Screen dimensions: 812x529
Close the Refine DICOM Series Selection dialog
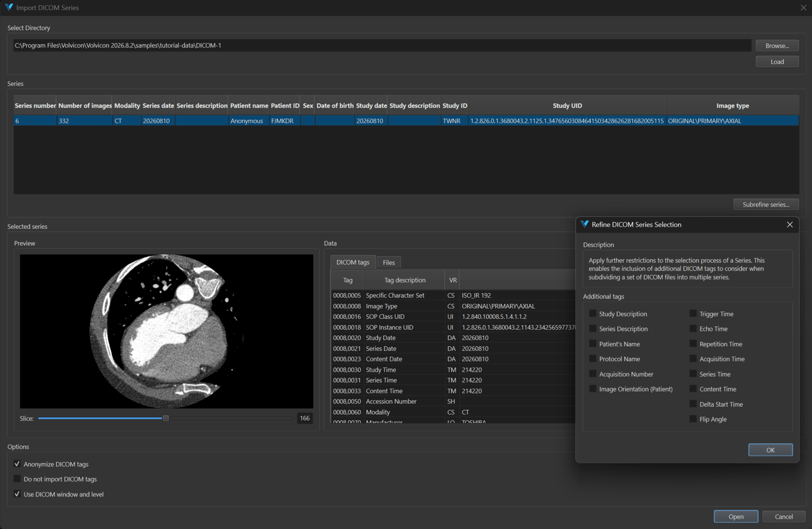(789, 225)
